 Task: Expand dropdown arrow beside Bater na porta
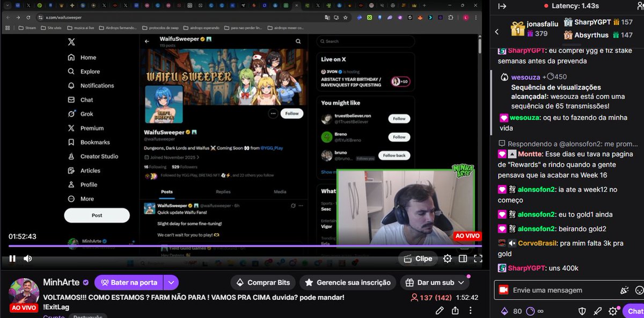tap(171, 283)
